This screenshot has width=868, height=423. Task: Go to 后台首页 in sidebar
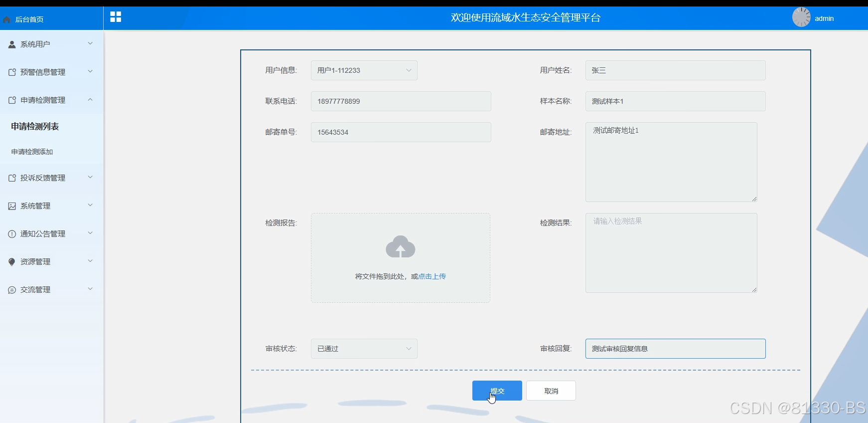[29, 19]
